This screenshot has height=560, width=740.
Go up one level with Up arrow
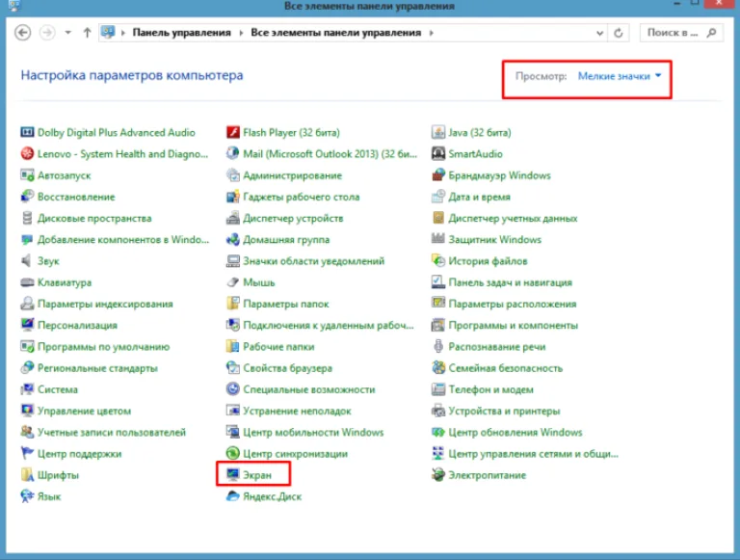pyautogui.click(x=87, y=33)
